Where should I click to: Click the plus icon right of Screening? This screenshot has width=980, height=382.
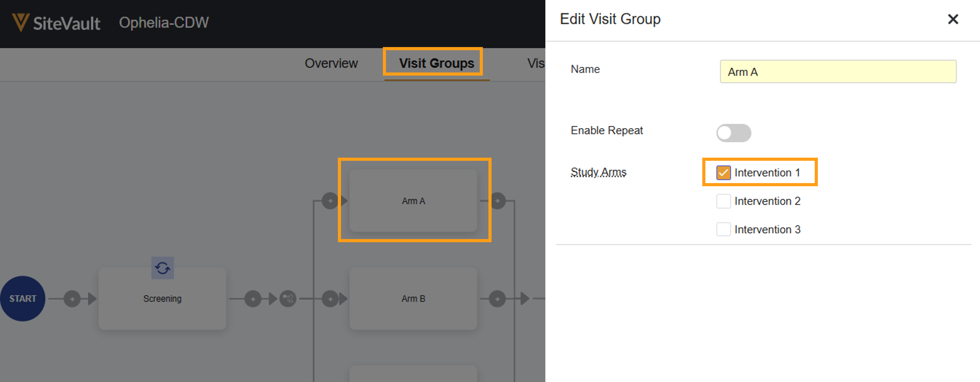[253, 299]
